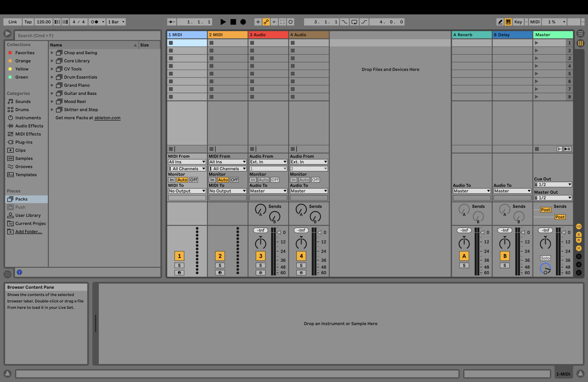Expand the Drum Essentials pack
Image resolution: width=588 pixels, height=382 pixels.
52,77
